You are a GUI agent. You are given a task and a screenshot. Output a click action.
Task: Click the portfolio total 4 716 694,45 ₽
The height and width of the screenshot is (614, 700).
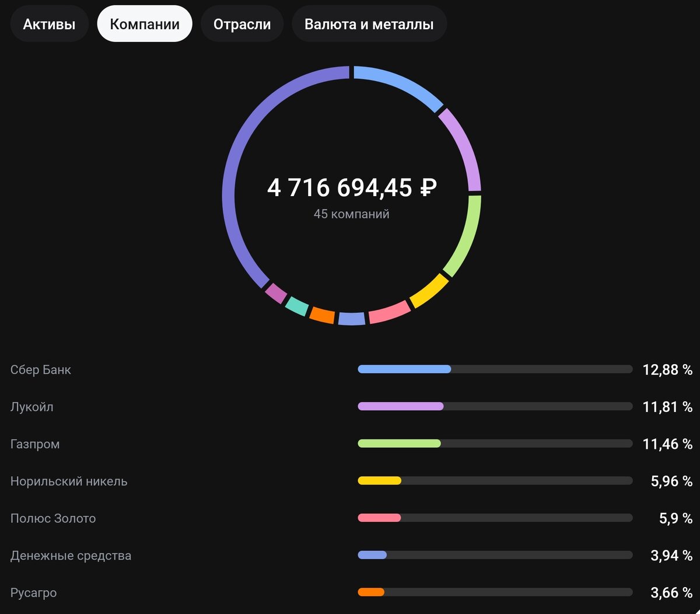(352, 188)
